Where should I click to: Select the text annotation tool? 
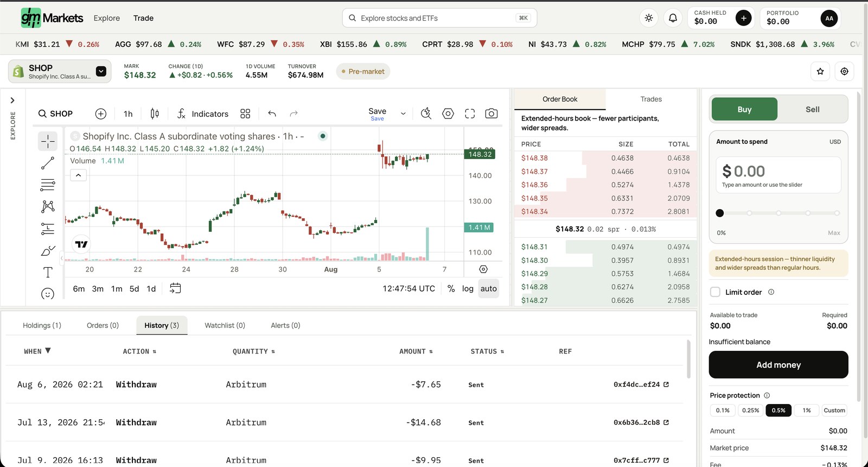pos(48,272)
